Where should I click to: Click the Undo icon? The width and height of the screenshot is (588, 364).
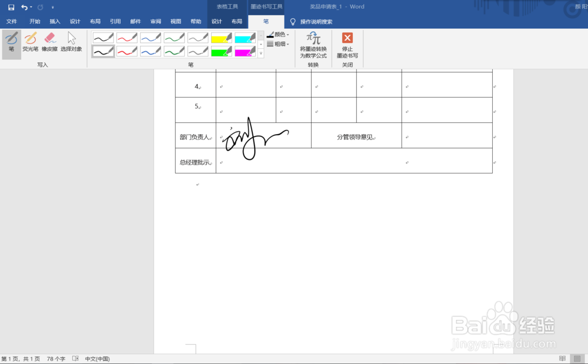[22, 6]
